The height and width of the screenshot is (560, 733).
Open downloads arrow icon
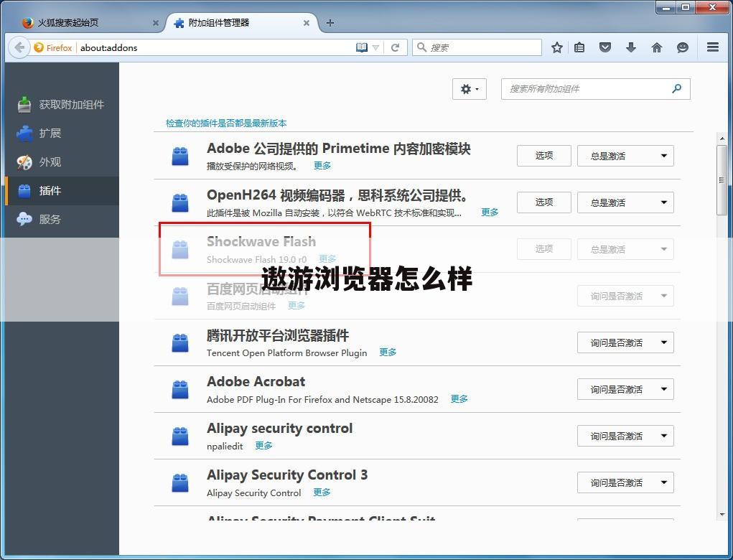pos(631,47)
